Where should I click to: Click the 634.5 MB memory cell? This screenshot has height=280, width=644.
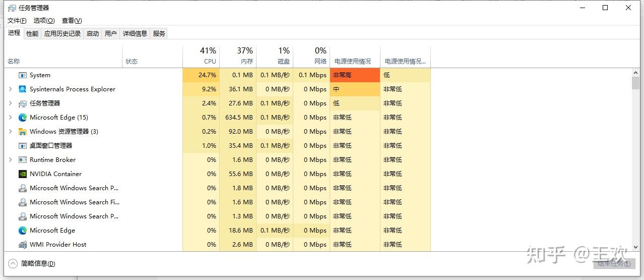pos(238,118)
